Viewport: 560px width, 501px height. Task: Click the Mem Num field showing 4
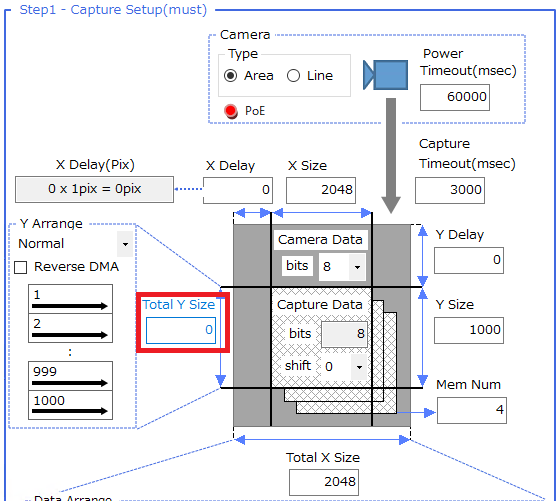pos(472,410)
